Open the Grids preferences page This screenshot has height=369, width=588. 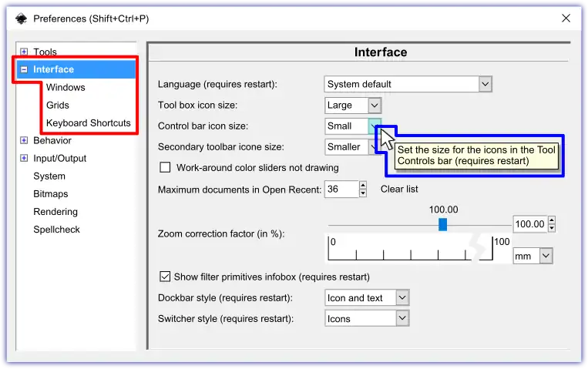[x=57, y=105]
